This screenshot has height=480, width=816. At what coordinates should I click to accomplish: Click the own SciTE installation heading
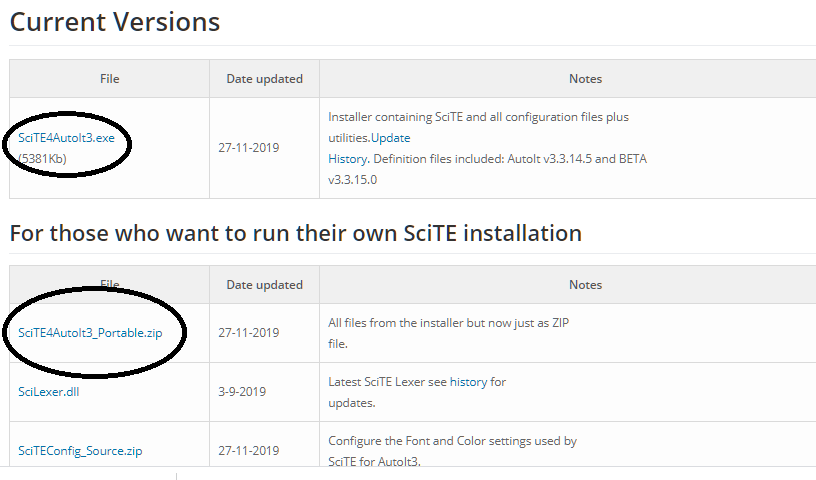coord(295,234)
